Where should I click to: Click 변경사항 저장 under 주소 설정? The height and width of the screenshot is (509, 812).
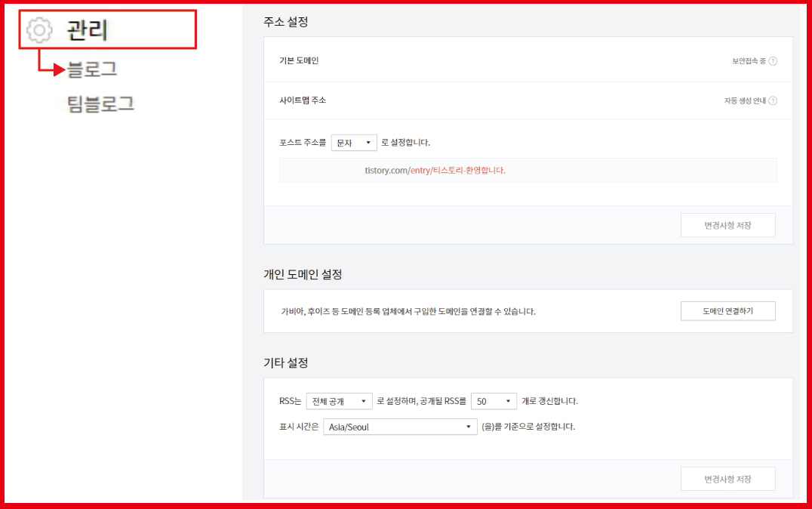click(728, 224)
